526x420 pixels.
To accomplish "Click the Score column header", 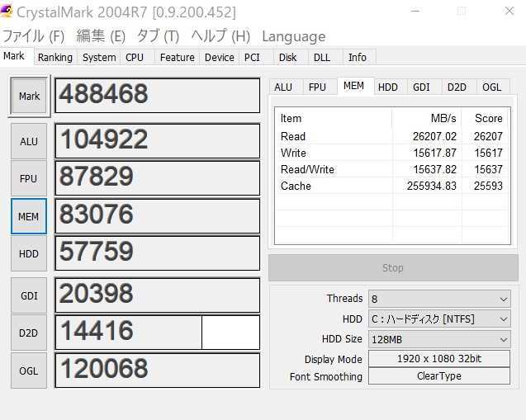I will coord(486,118).
